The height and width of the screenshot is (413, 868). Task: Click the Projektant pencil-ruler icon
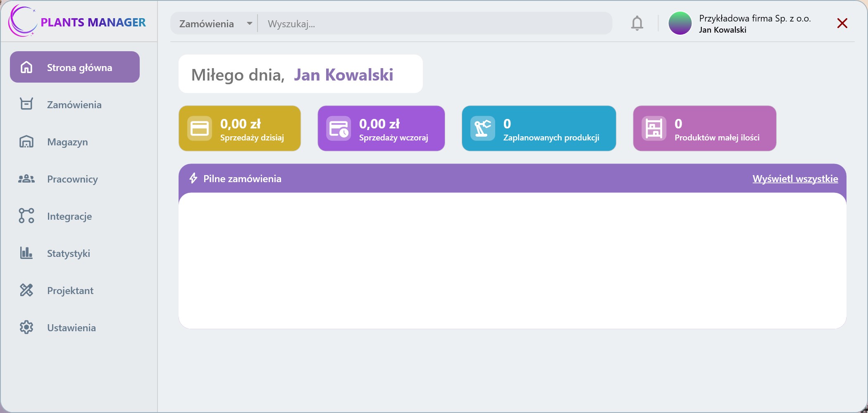[x=26, y=290]
